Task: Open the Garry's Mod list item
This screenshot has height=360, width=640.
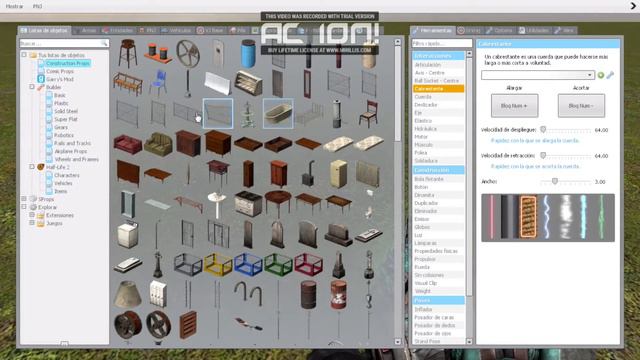Action: (59, 79)
